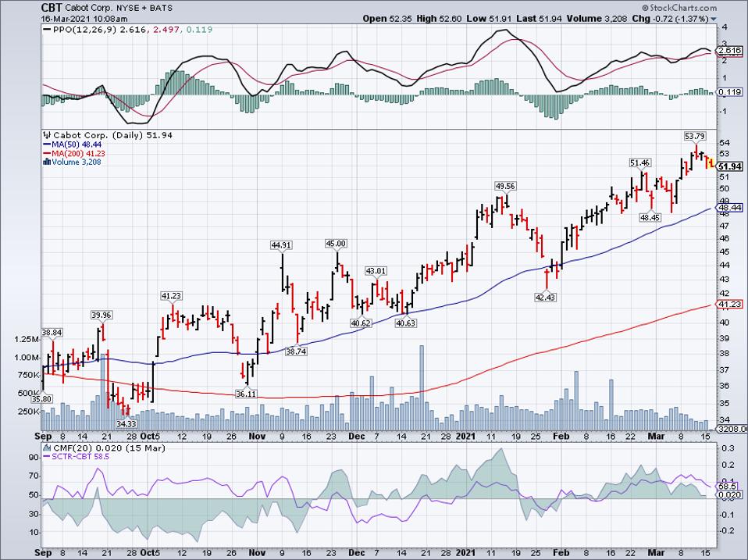Viewport: 748px width, 560px height.
Task: Click the Volume 3,208 value in the header
Action: 597,19
